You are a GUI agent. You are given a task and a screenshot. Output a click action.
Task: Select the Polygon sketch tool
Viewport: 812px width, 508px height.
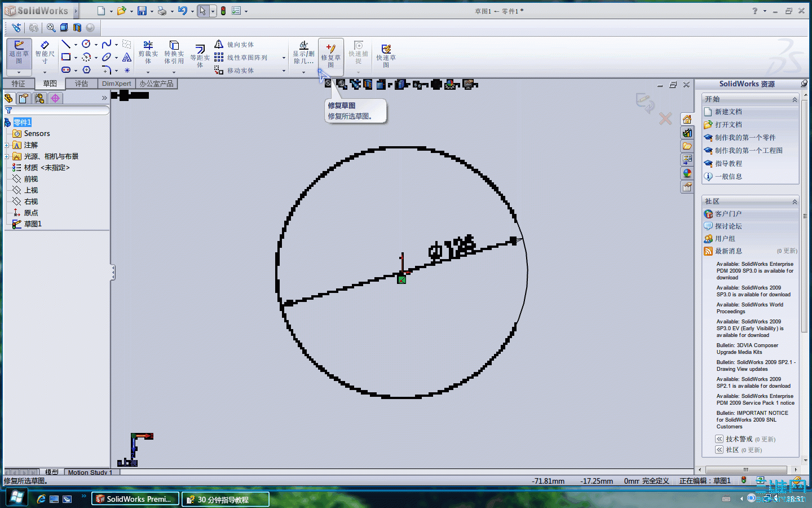(86, 70)
